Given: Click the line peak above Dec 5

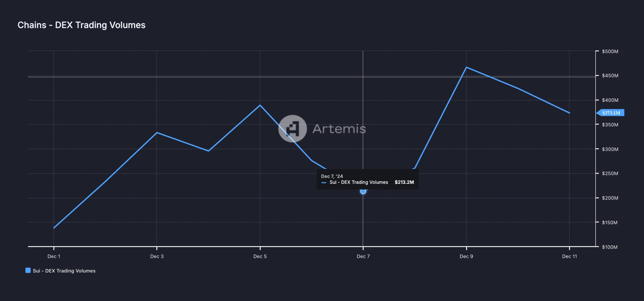Looking at the screenshot, I should click(260, 105).
